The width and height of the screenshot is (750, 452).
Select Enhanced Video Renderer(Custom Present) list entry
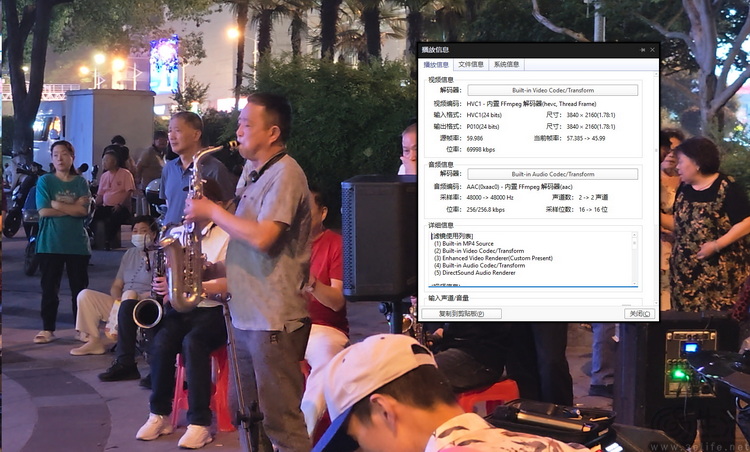[x=493, y=258]
